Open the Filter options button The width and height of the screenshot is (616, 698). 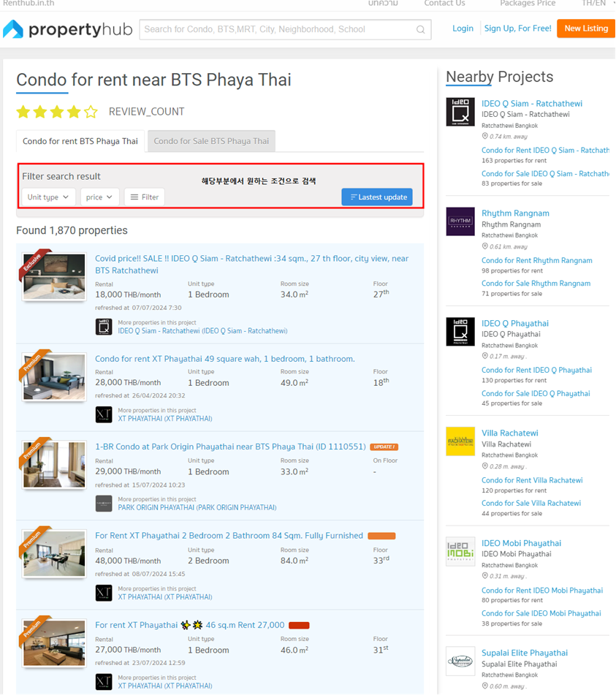(x=145, y=197)
